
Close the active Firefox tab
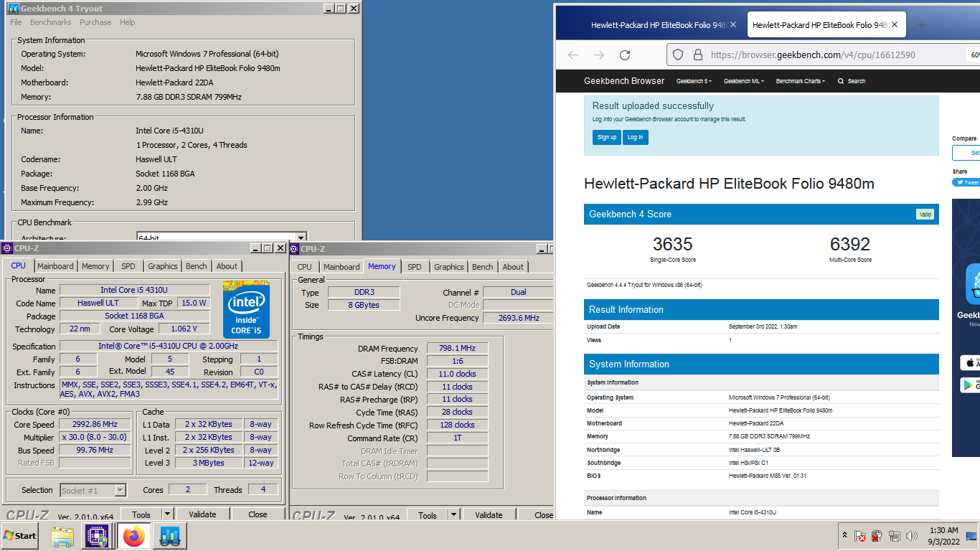894,25
